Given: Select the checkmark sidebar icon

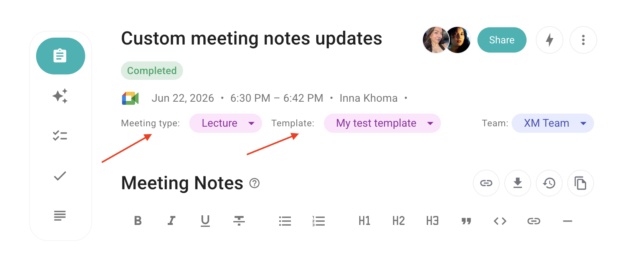Looking at the screenshot, I should click(x=60, y=176).
